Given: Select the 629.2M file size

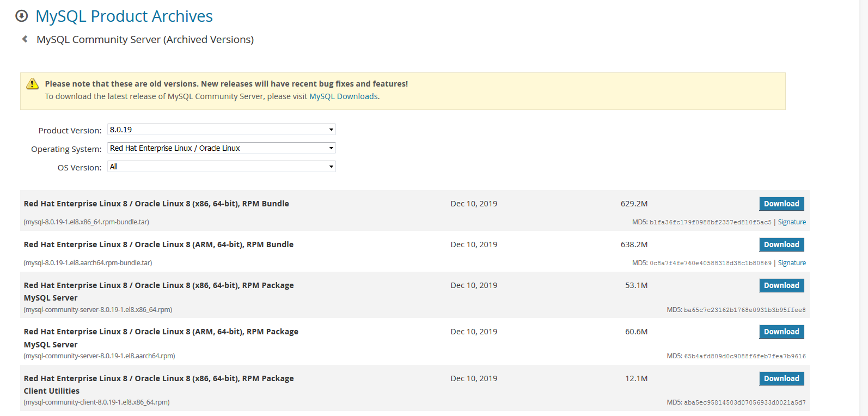Looking at the screenshot, I should coord(634,204).
